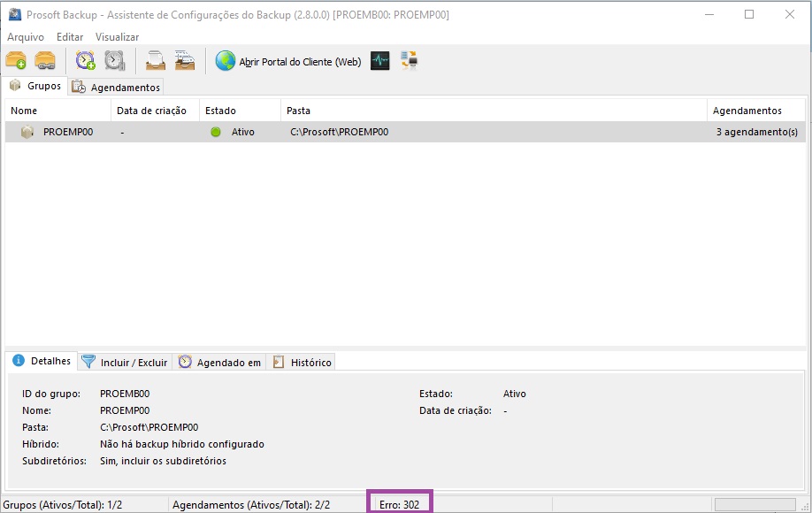The width and height of the screenshot is (812, 513).
Task: Click Sim, incluir os subdiretórios text
Action: click(x=163, y=461)
